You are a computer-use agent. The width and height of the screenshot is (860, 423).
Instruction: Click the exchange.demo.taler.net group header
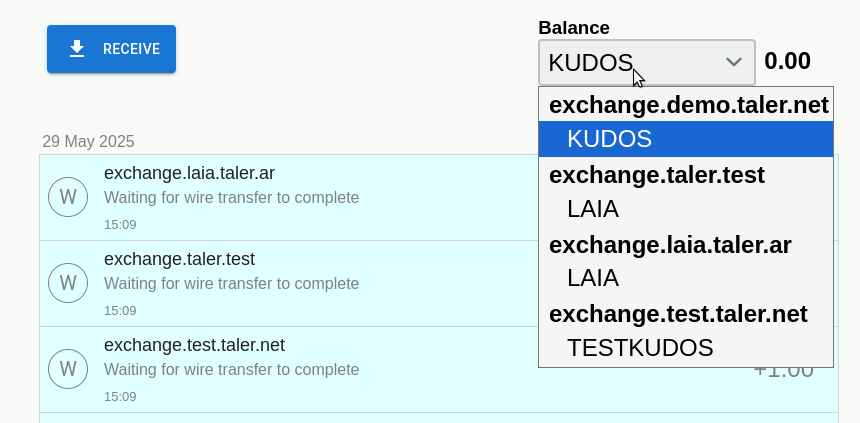point(688,105)
